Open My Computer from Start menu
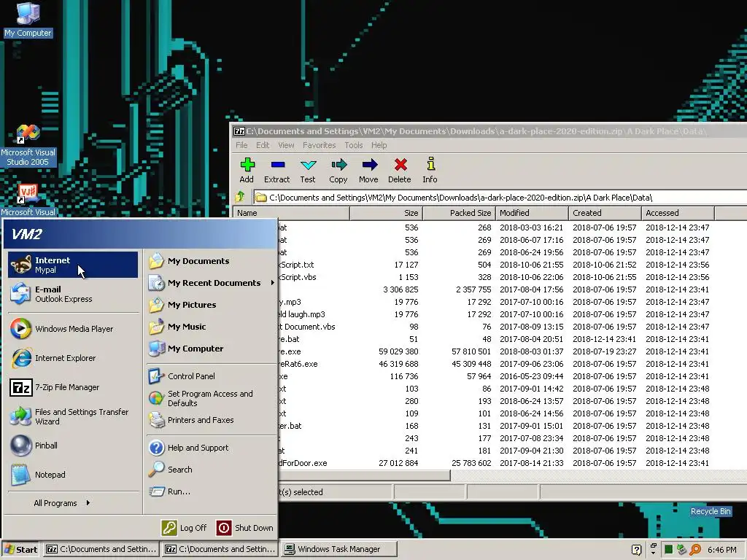The image size is (747, 560). pos(211,349)
